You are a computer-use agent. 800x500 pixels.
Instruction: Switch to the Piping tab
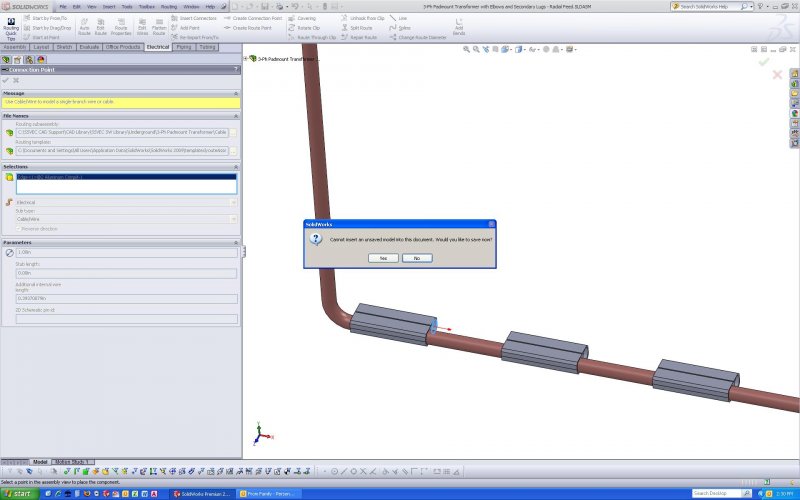point(184,47)
